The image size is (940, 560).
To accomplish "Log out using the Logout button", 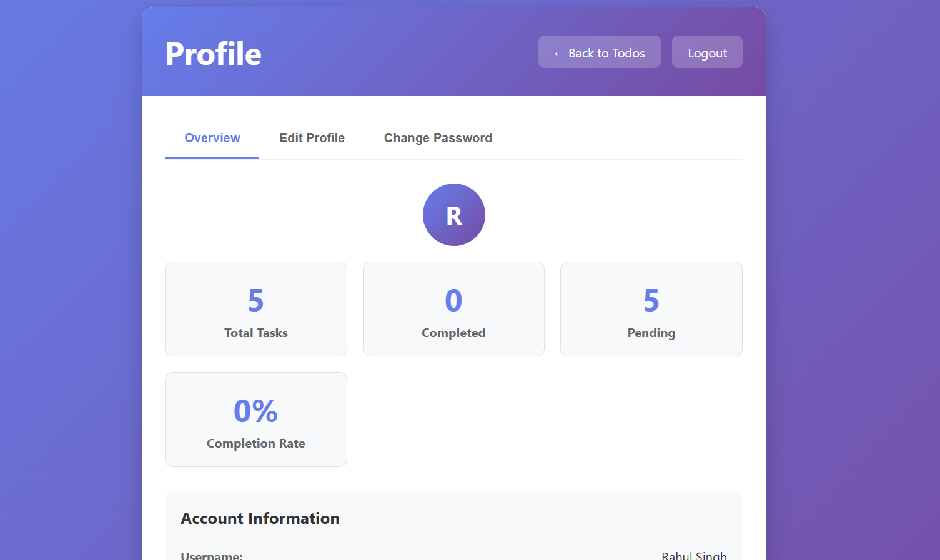I will [x=707, y=52].
